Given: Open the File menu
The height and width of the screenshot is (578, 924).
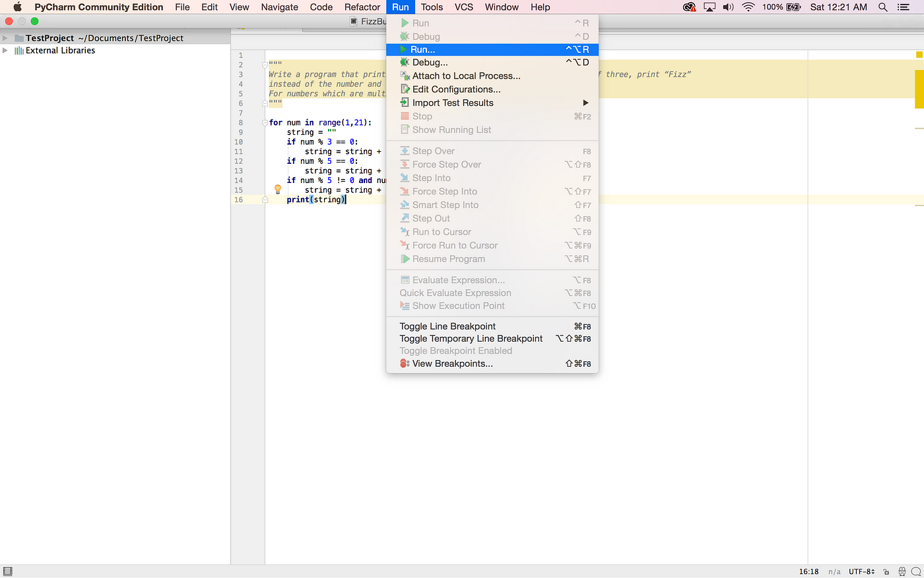Looking at the screenshot, I should (182, 7).
